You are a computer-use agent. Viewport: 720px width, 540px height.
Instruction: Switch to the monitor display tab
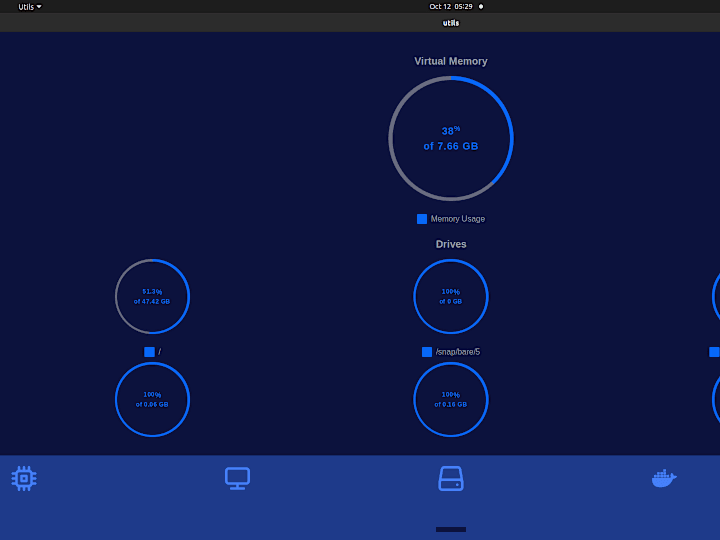click(237, 478)
